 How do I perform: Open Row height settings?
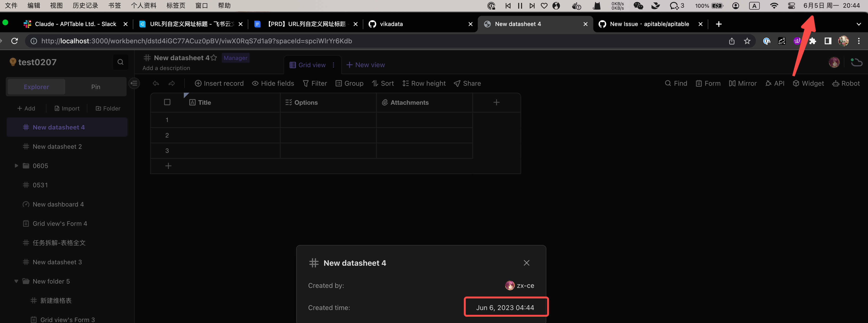click(424, 83)
